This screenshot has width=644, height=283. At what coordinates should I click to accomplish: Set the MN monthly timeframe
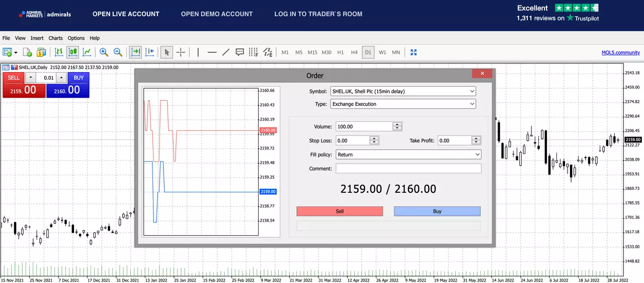tap(396, 52)
